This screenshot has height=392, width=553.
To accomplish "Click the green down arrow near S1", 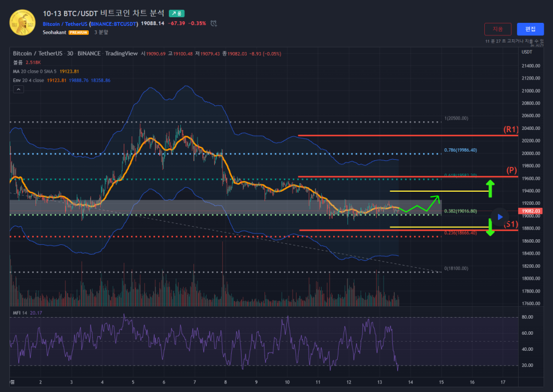I will [x=490, y=227].
